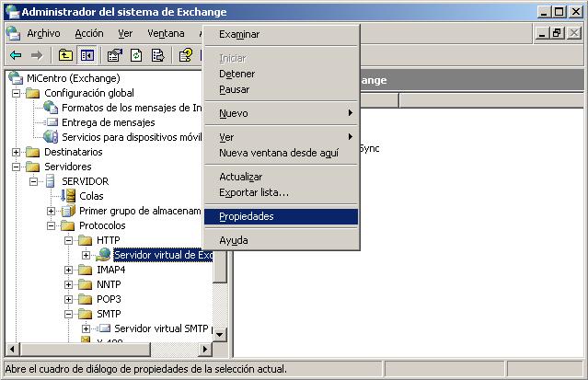
Task: Open the Nuevo submenu in context menu
Action: 234,113
